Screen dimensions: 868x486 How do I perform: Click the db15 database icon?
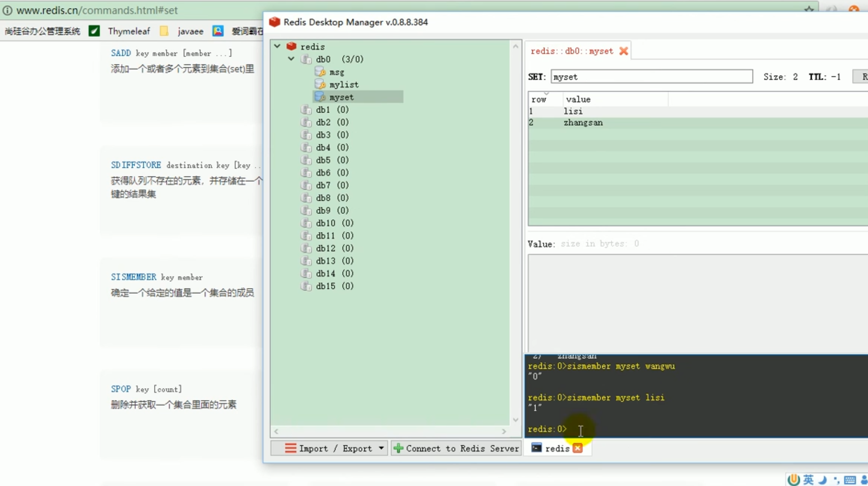pos(307,286)
